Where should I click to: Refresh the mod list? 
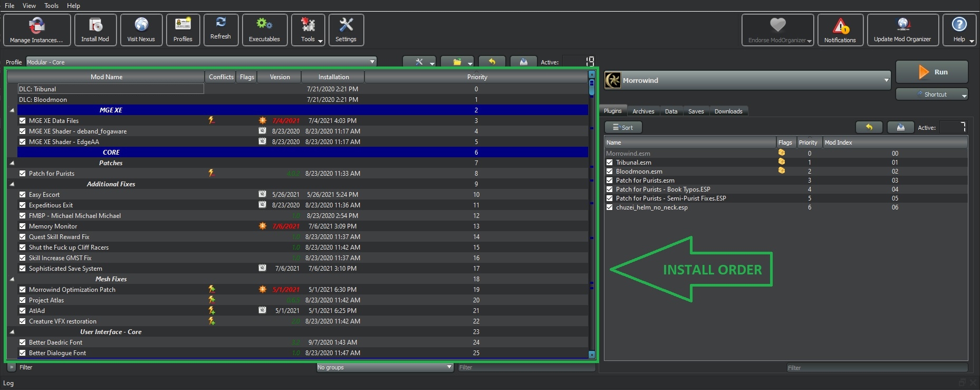pos(220,29)
